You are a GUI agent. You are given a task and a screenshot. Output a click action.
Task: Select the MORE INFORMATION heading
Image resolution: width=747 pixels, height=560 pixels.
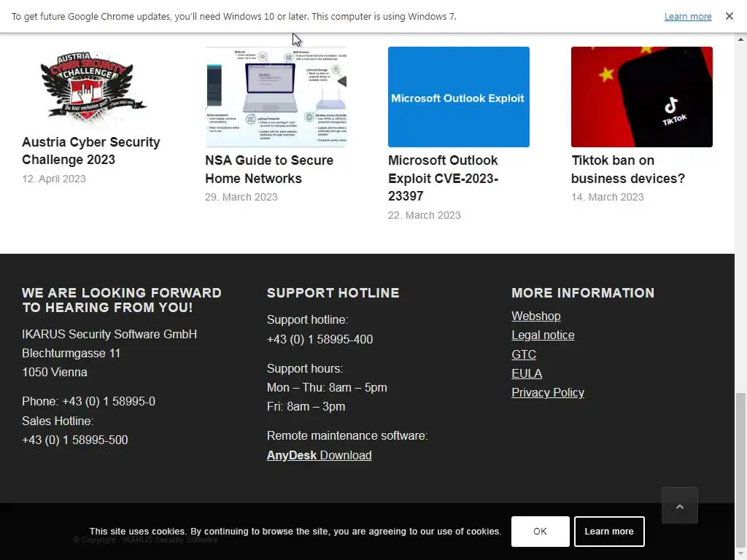[583, 293]
